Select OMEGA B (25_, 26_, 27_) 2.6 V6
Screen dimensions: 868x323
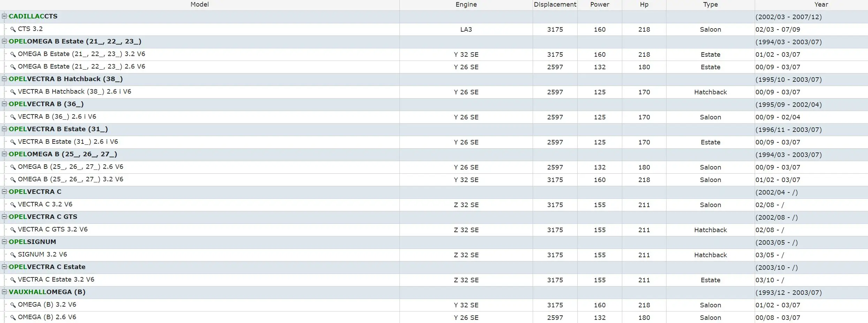click(434, 167)
